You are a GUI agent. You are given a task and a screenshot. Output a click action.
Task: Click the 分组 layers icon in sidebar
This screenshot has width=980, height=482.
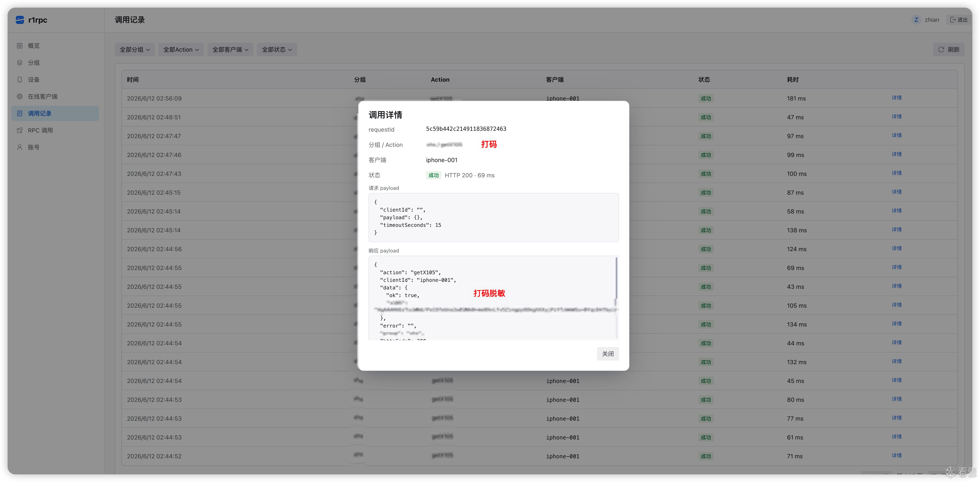(20, 63)
